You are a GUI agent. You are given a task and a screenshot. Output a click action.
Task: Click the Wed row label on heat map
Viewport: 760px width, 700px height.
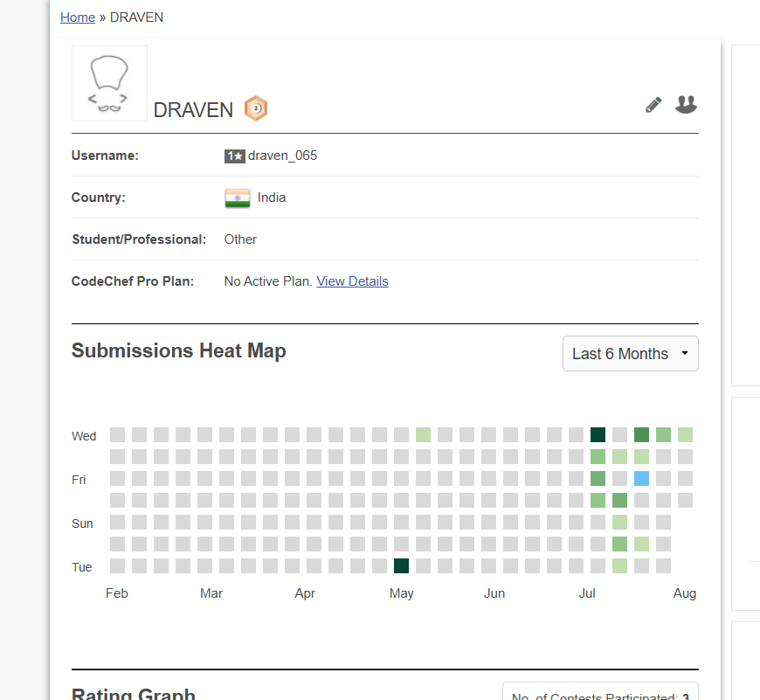84,436
